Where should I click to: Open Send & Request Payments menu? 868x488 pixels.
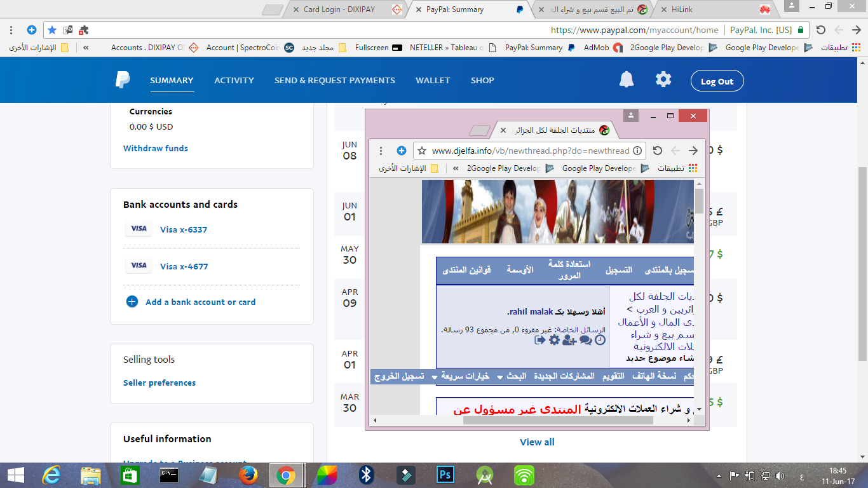tap(335, 80)
